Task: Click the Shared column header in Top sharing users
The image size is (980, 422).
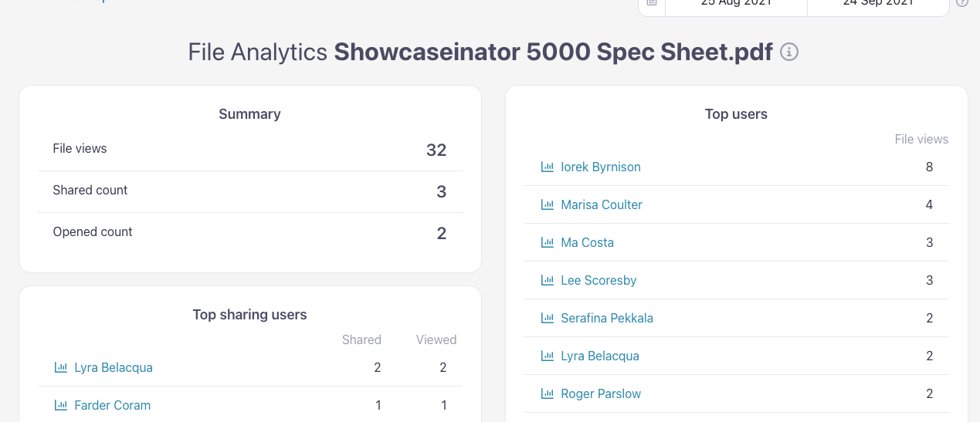Action: pyautogui.click(x=361, y=339)
